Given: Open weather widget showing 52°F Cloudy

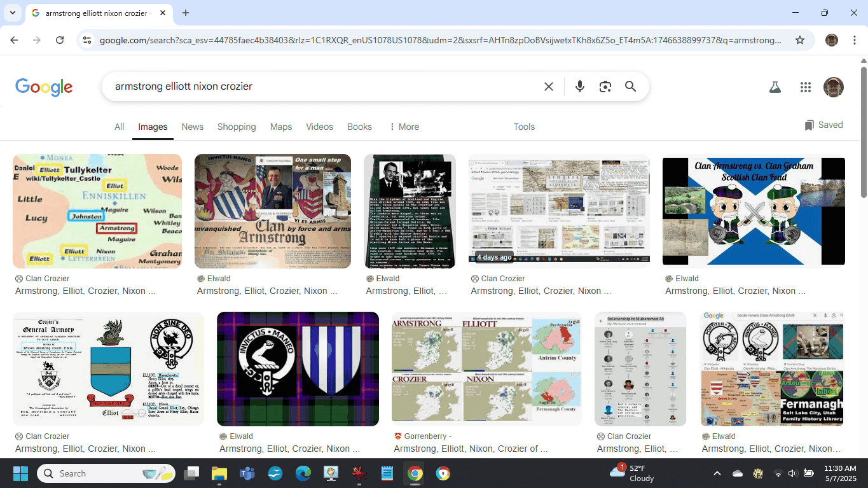Looking at the screenshot, I should click(x=632, y=473).
